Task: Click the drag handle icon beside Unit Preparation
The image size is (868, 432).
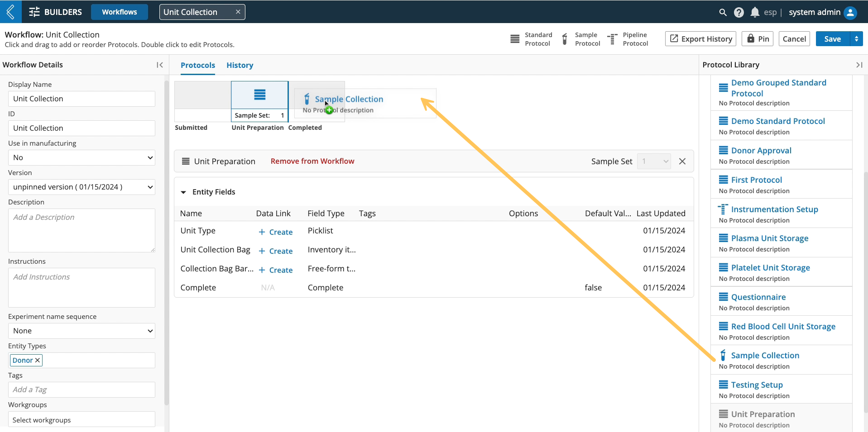Action: [x=186, y=161]
